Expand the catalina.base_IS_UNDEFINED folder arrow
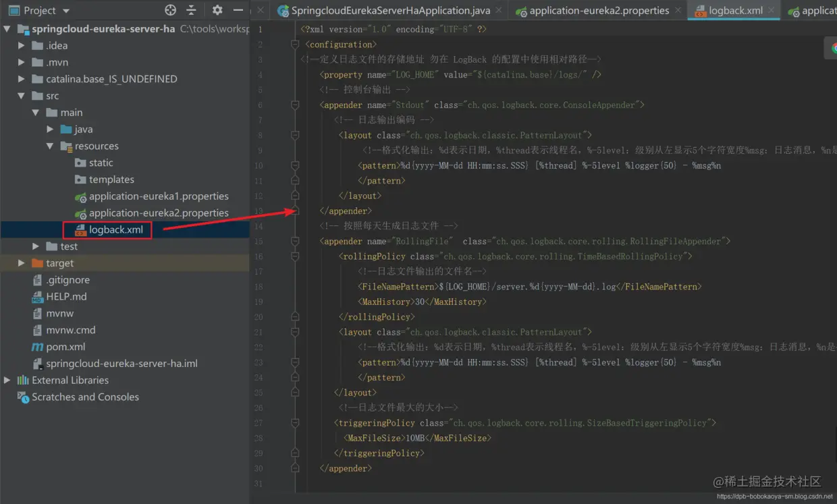This screenshot has height=504, width=837. click(21, 79)
